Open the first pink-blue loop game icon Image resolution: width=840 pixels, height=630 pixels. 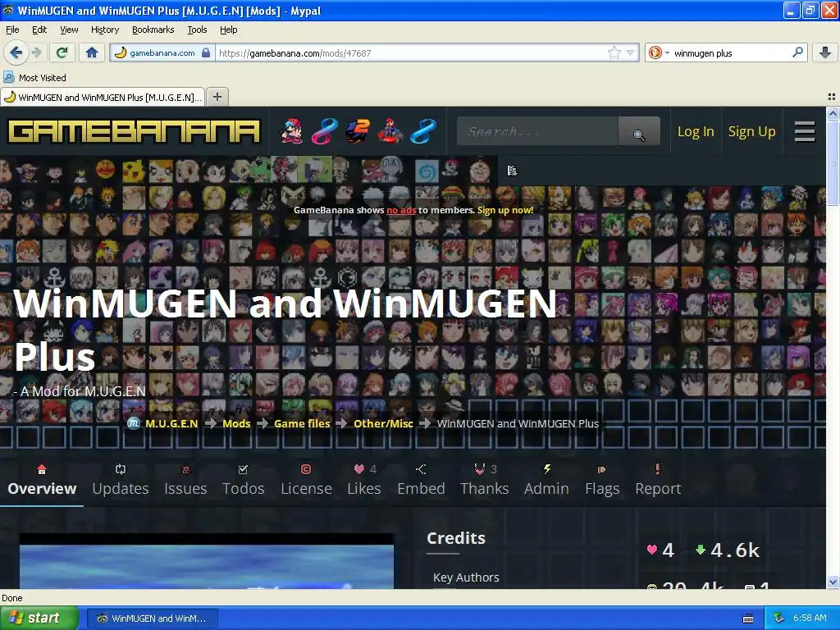(325, 131)
